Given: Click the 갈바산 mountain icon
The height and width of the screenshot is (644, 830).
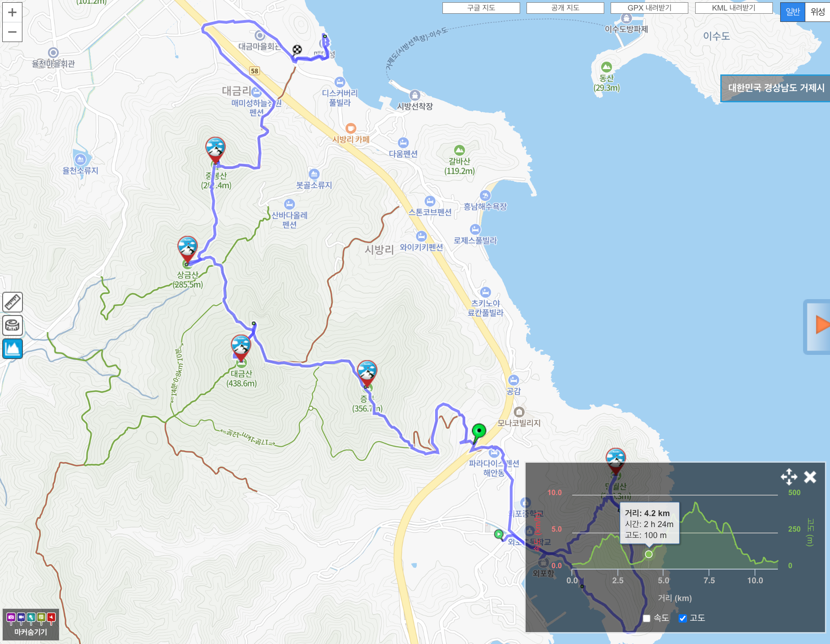Looking at the screenshot, I should pyautogui.click(x=459, y=150).
